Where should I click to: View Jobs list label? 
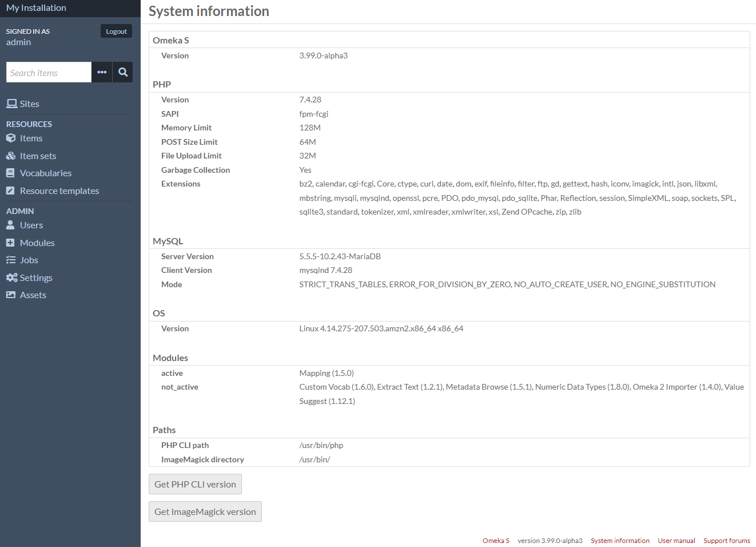pyautogui.click(x=29, y=260)
